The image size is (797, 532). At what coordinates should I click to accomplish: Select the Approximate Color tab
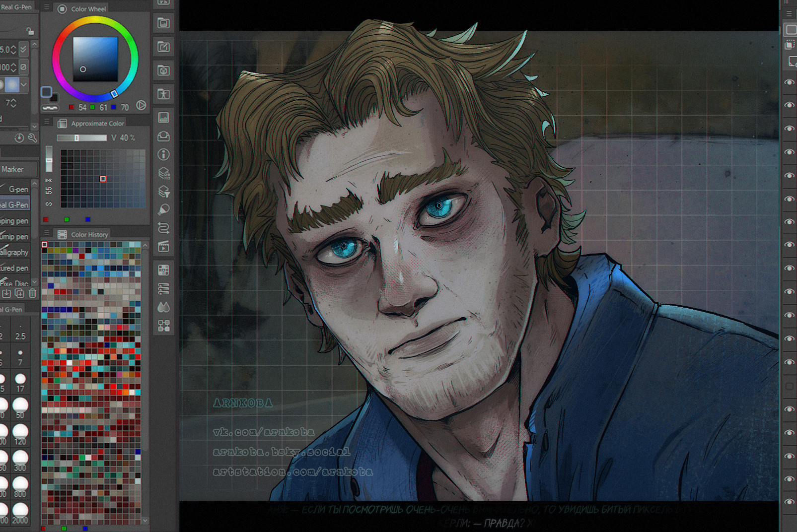pyautogui.click(x=91, y=123)
